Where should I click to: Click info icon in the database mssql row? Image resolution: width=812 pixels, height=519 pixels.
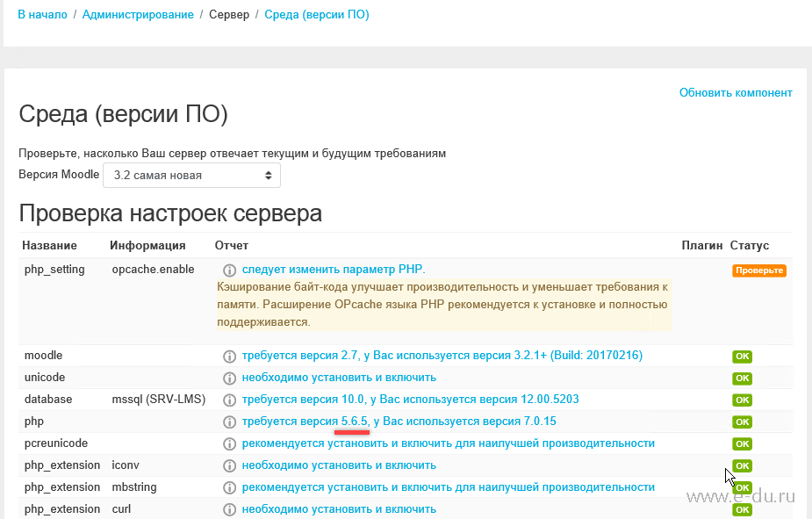[x=230, y=400]
